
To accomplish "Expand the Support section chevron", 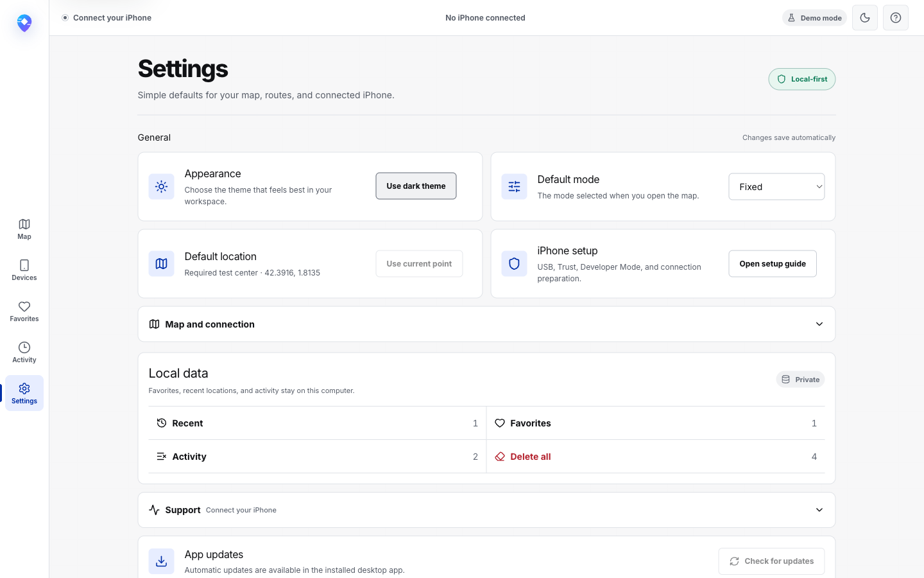I will pyautogui.click(x=819, y=510).
